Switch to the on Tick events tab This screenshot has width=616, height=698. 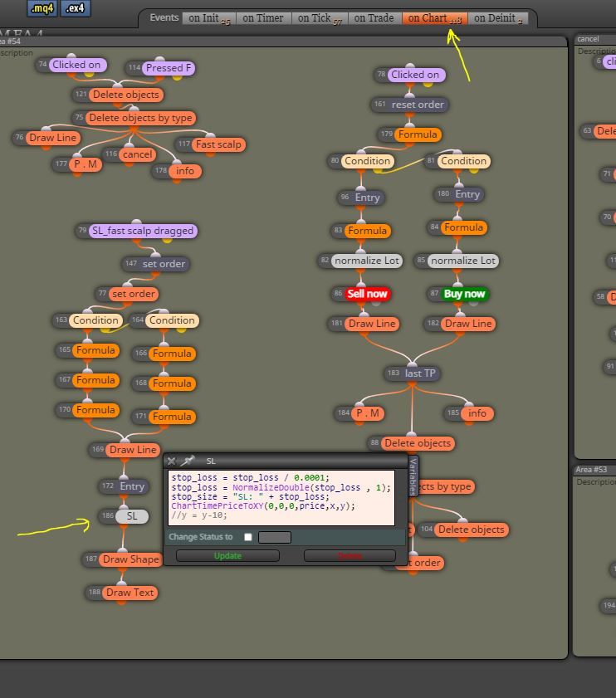pos(320,18)
